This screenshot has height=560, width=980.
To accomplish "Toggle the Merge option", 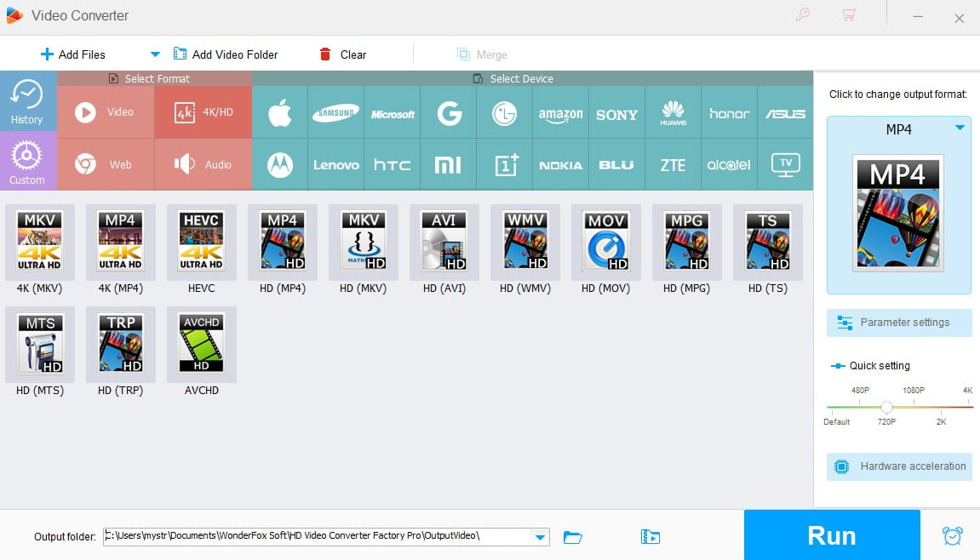I will pos(482,54).
